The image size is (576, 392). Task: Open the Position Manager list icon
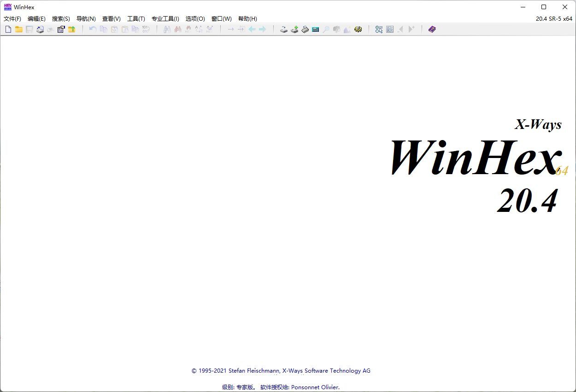point(390,29)
